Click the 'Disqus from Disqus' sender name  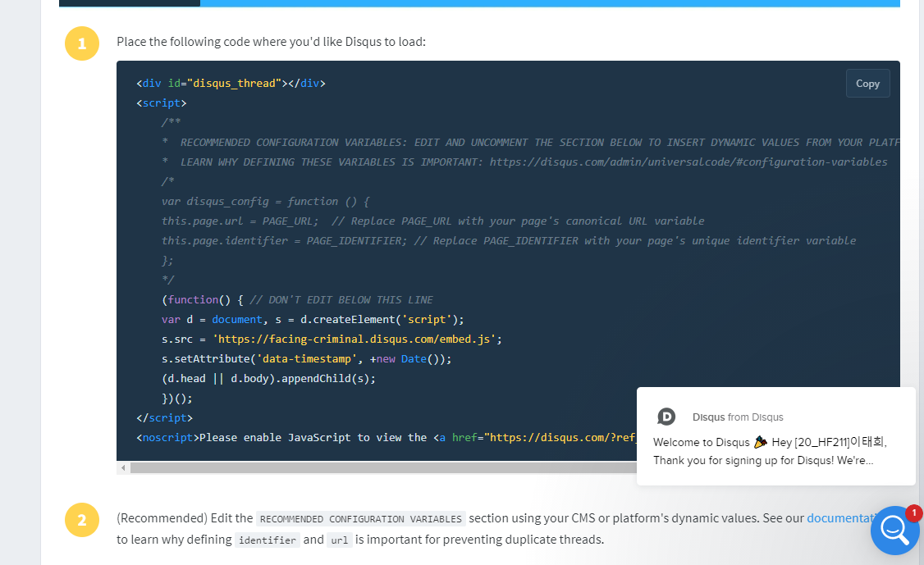pos(738,417)
